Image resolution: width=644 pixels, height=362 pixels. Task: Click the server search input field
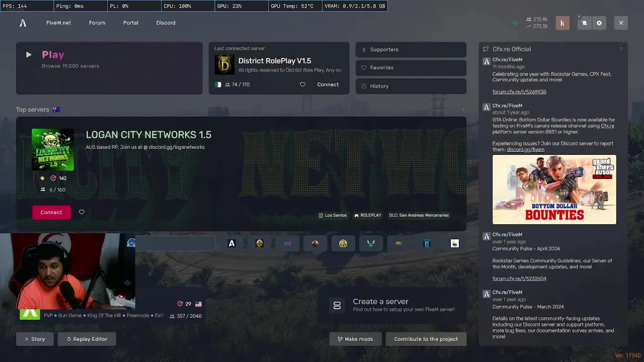[x=175, y=243]
